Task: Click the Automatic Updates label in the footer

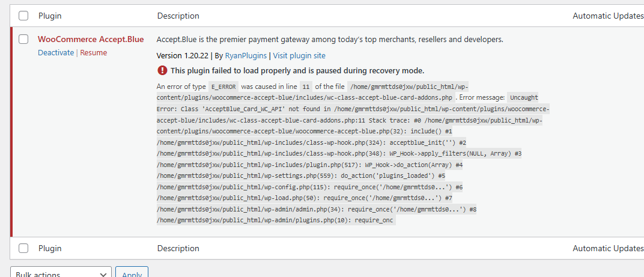Action: (x=609, y=248)
